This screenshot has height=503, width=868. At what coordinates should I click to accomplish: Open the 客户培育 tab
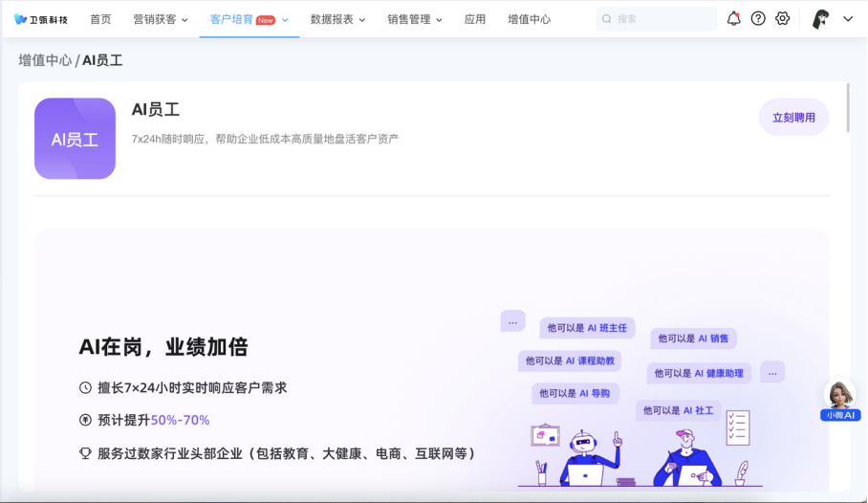click(250, 19)
